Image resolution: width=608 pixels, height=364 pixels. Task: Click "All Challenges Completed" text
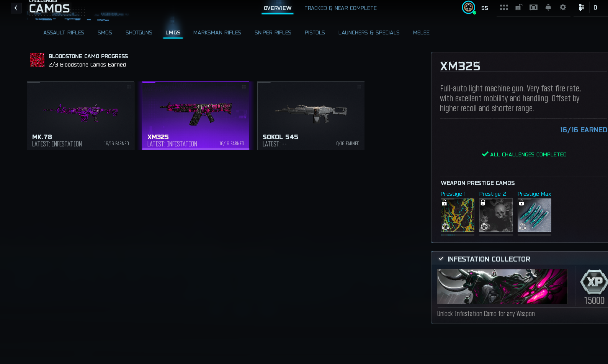[528, 154]
